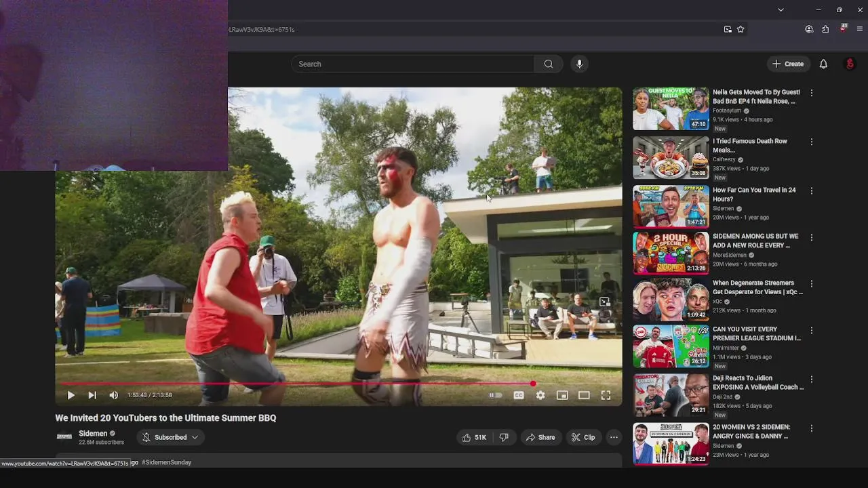
Task: Open options for SIDEMEN AMONG US video
Action: [x=812, y=238]
